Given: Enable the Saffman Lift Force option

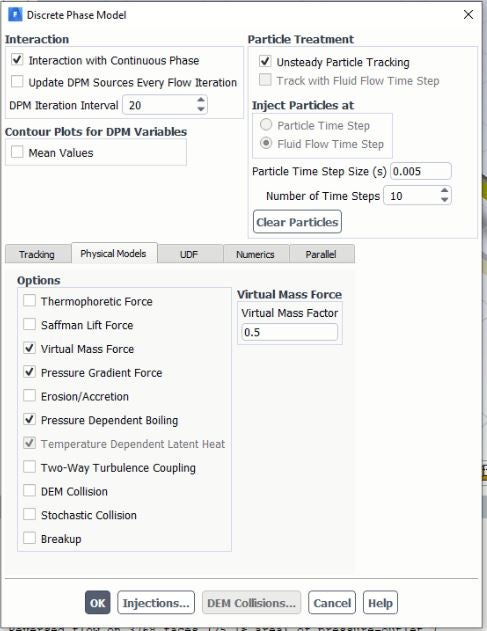Looking at the screenshot, I should 29,324.
